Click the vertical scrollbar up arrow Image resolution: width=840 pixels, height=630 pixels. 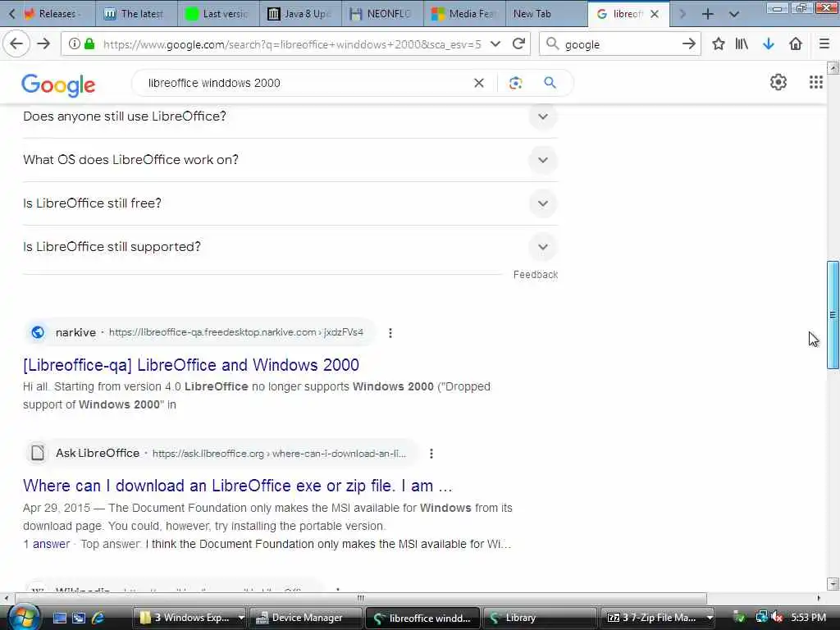tap(833, 67)
